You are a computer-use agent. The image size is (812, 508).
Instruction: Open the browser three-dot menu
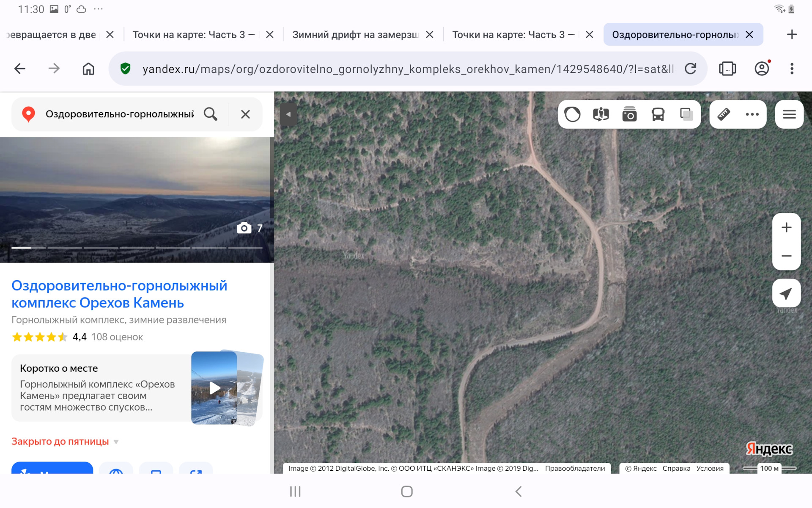(792, 69)
